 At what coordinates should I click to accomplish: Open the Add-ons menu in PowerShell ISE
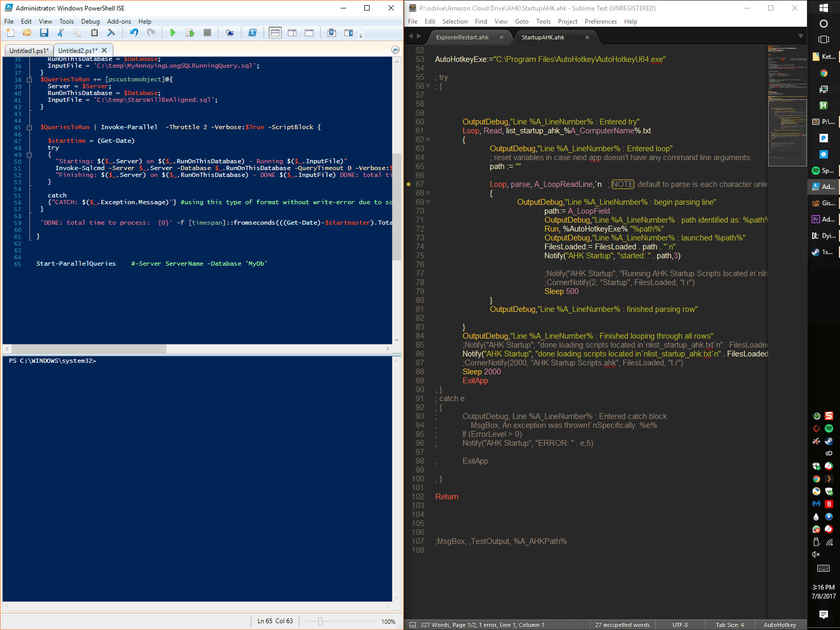tap(119, 22)
